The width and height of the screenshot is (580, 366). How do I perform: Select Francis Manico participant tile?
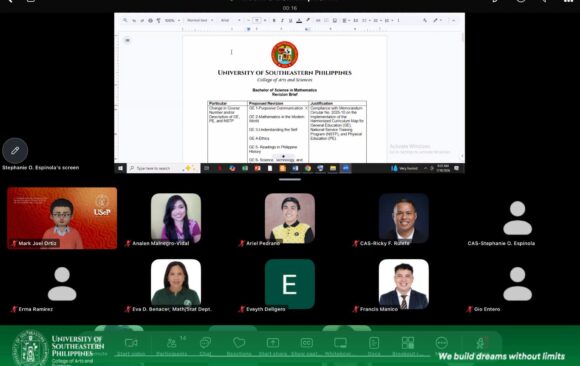(x=404, y=284)
